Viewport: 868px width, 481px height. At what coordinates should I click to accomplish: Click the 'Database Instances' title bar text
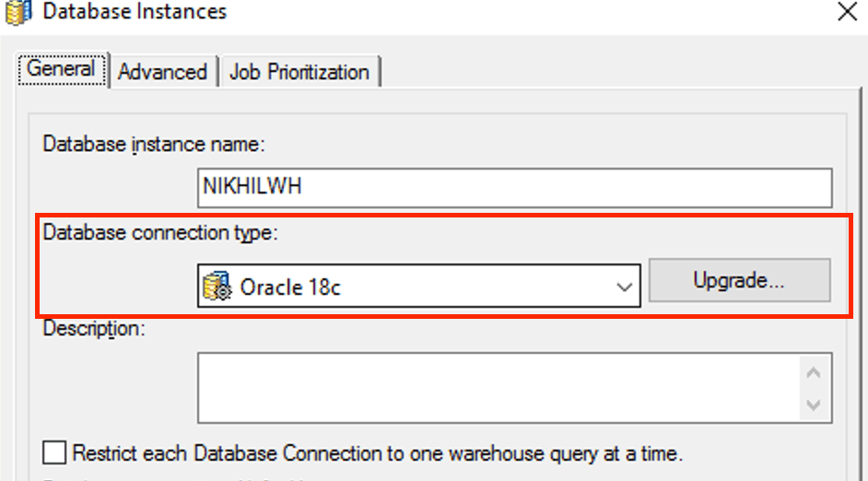click(135, 12)
